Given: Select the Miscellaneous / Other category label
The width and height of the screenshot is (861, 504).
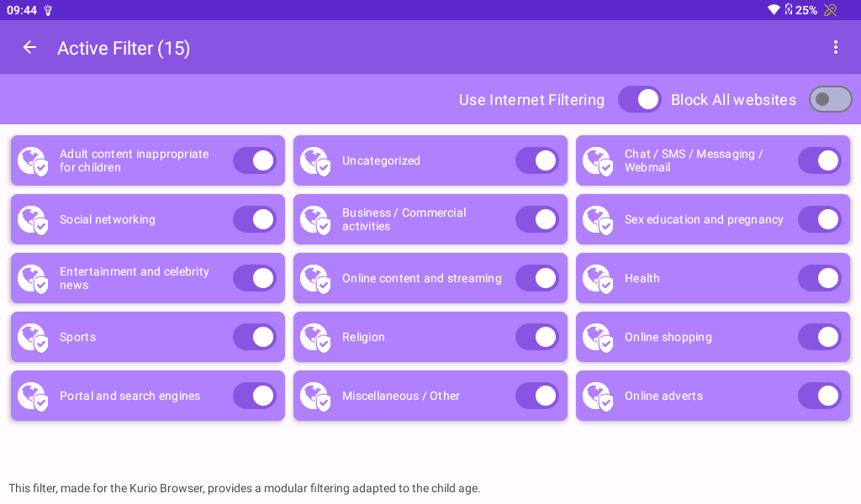Looking at the screenshot, I should pyautogui.click(x=401, y=396).
